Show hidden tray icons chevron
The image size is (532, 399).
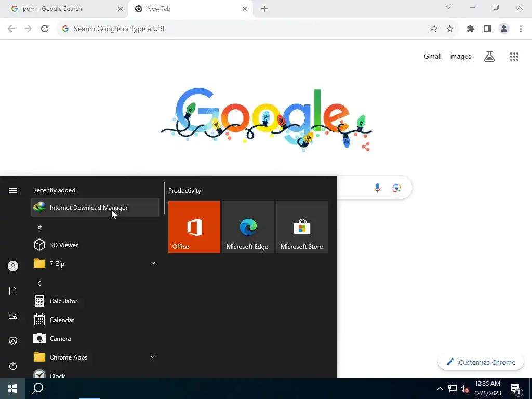pyautogui.click(x=440, y=389)
